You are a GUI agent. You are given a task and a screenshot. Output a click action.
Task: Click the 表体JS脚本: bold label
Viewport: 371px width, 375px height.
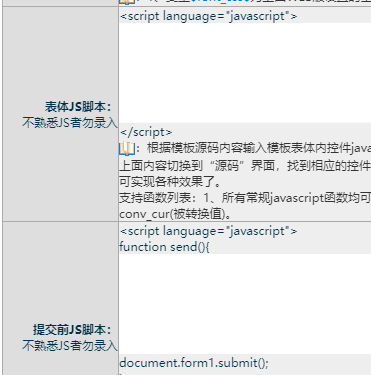(x=78, y=107)
